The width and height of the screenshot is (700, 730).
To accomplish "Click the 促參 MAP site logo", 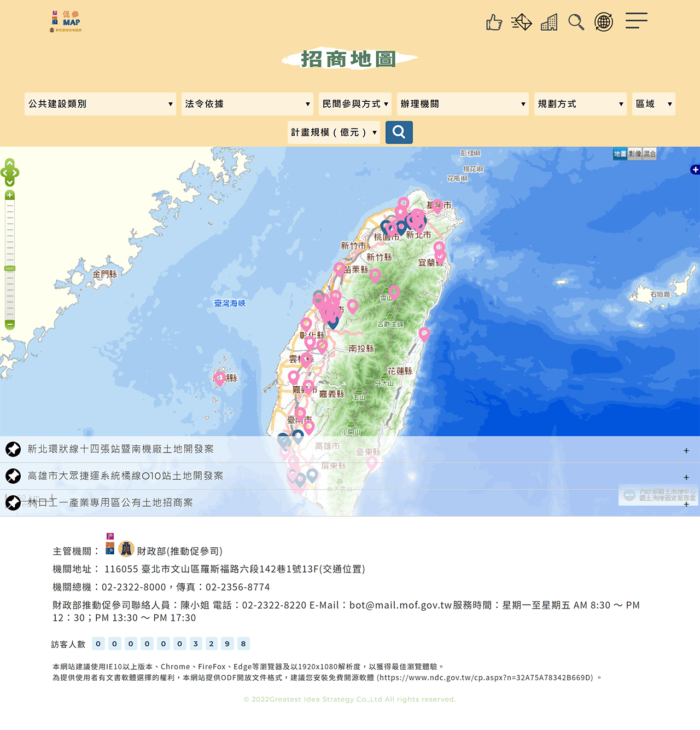I will [66, 21].
